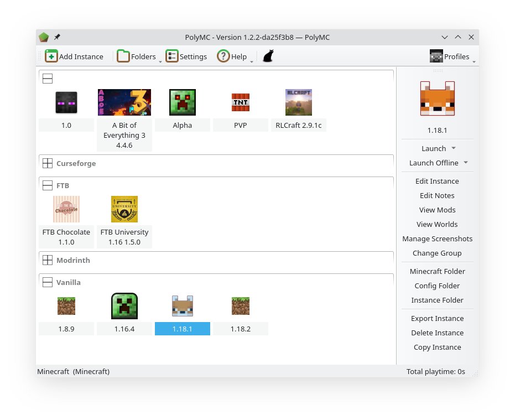Click the Folders dropdown arrow
The width and height of the screenshot is (515, 420).
(160, 61)
